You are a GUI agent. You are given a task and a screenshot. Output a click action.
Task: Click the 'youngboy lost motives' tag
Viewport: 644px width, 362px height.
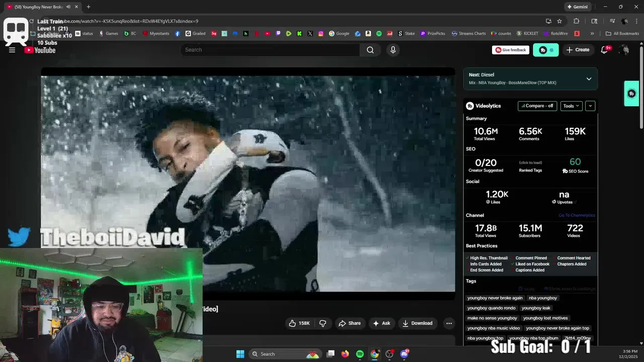[x=545, y=318]
